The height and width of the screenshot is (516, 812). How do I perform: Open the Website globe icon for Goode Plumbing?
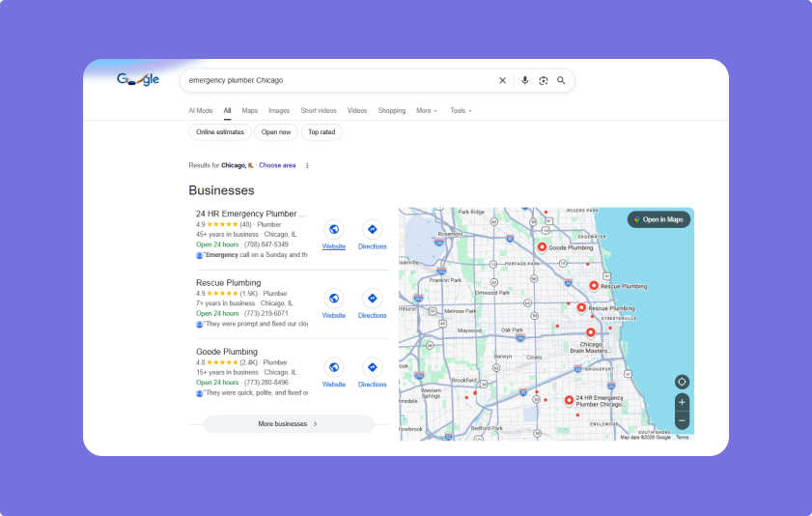tap(334, 367)
